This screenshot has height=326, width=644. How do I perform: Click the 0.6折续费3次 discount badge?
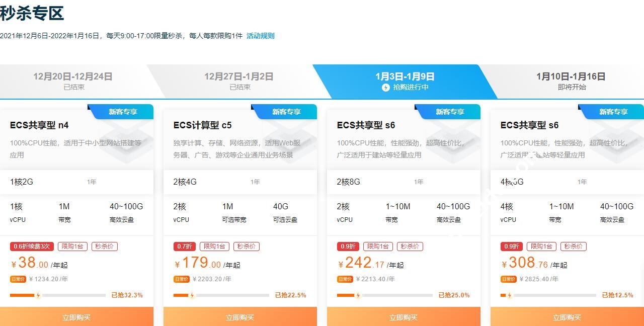(32, 247)
